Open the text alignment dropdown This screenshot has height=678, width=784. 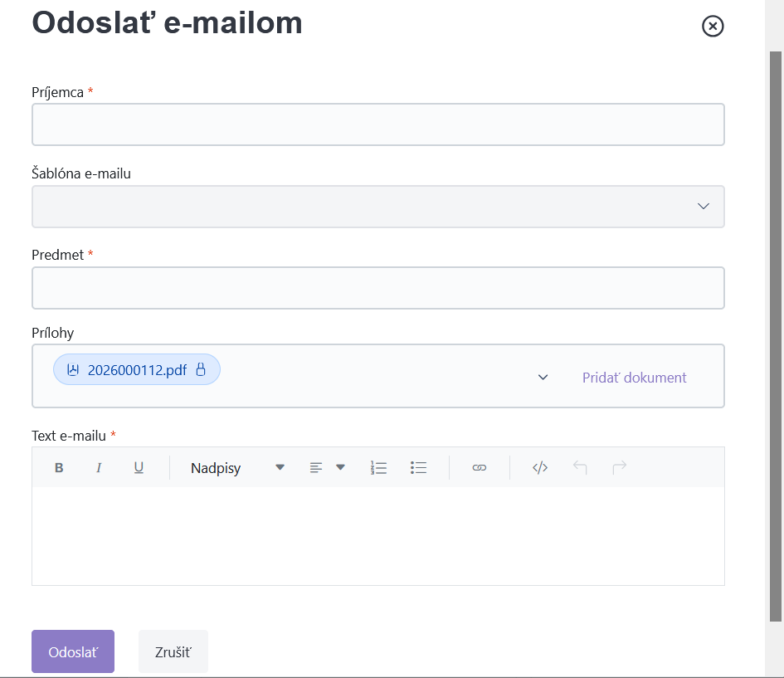[327, 467]
